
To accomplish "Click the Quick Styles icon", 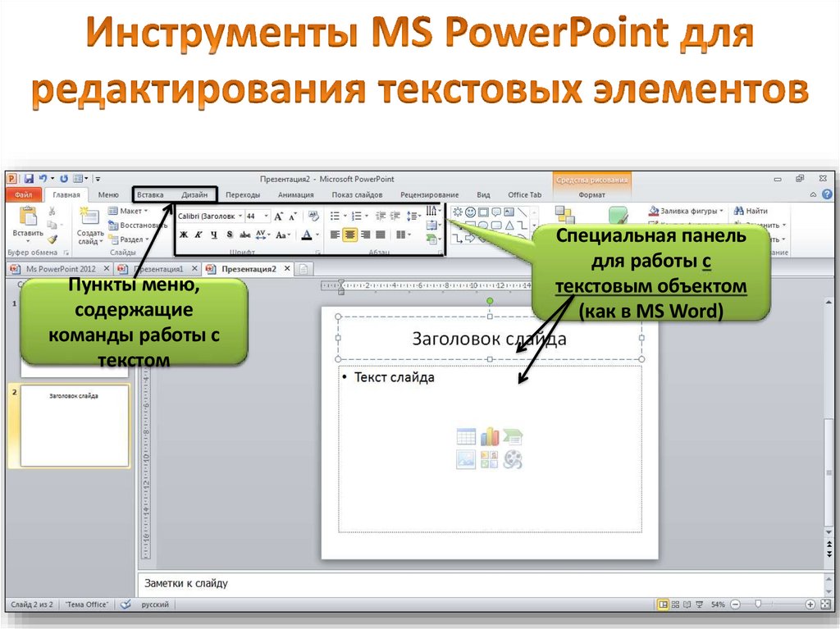I will (x=619, y=216).
